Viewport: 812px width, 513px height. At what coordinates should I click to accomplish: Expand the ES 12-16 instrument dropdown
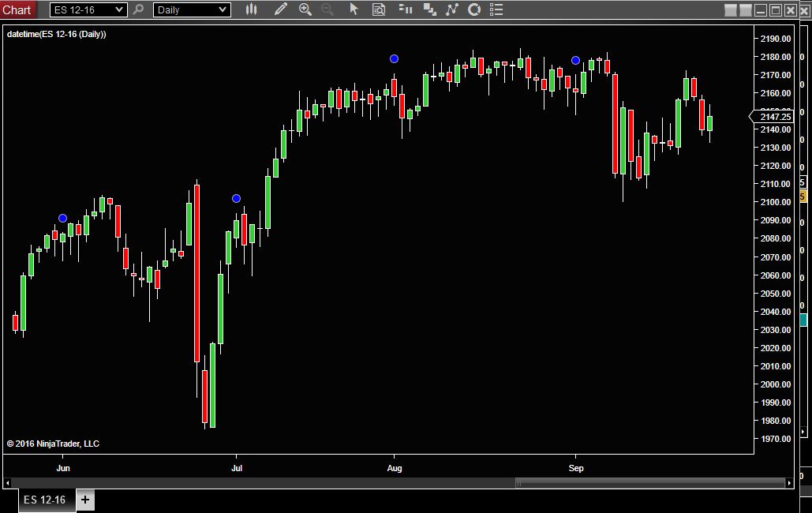(x=88, y=9)
